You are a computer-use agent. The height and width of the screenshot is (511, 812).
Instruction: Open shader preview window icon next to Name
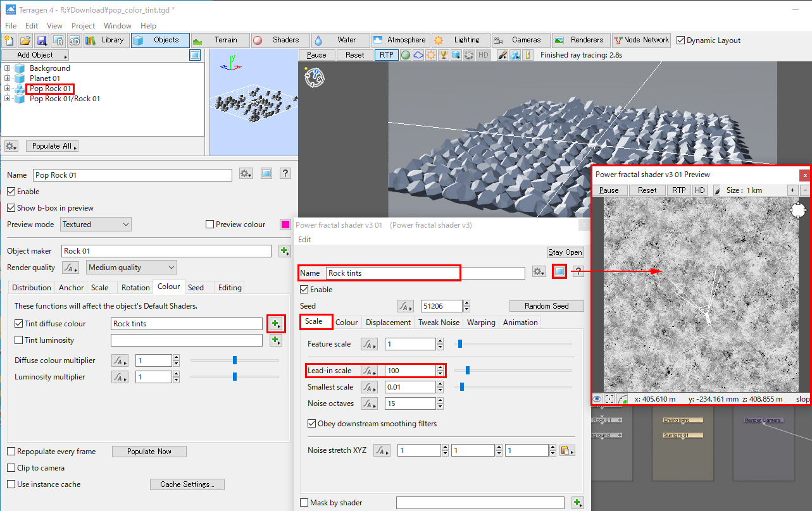click(559, 271)
